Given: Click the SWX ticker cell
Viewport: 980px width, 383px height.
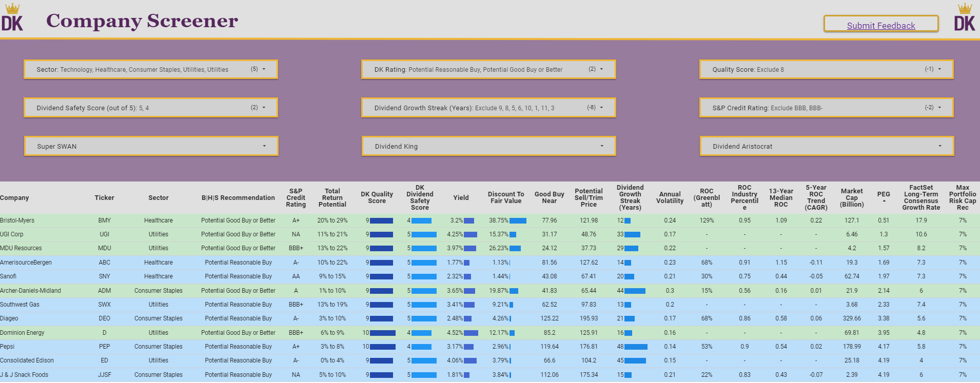Looking at the screenshot, I should click(104, 305).
